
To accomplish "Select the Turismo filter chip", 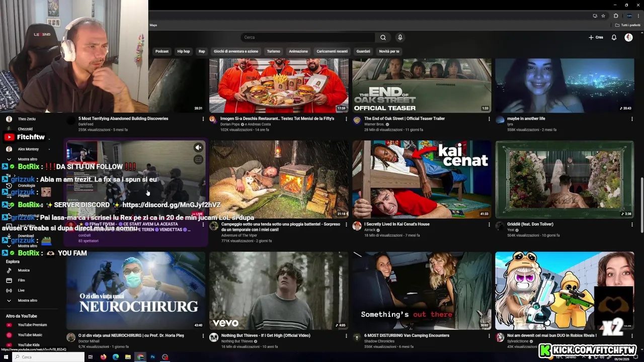I will (274, 51).
